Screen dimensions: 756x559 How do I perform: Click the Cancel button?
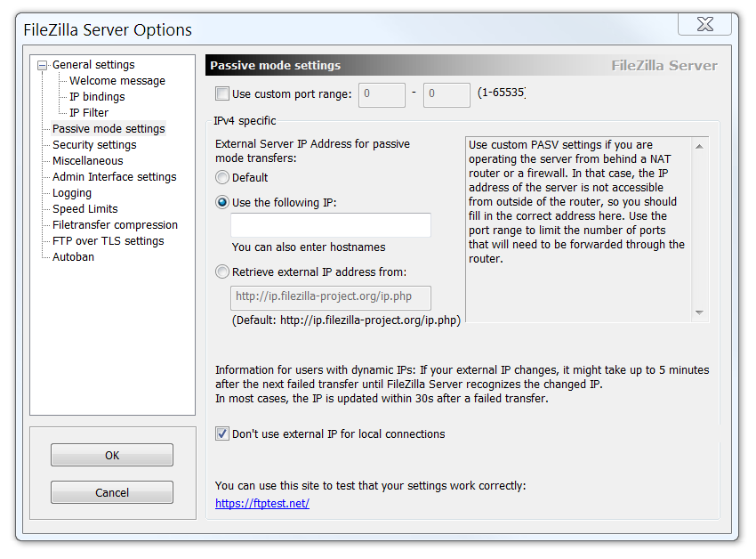tap(112, 492)
